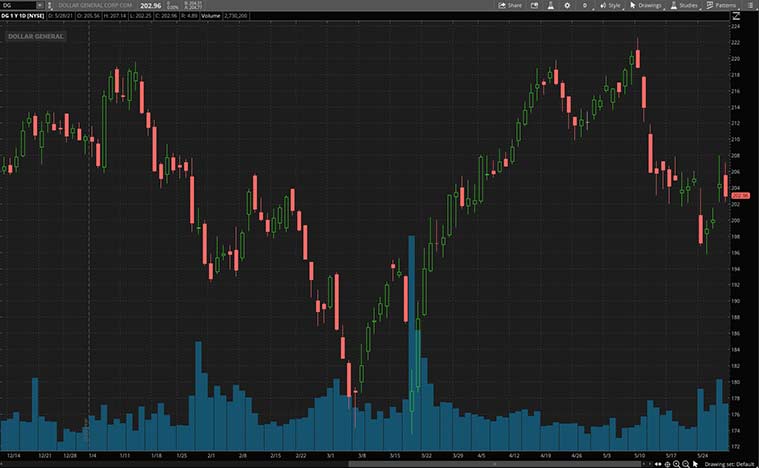This screenshot has height=468, width=759.
Task: Click the Patterns icon
Action: pos(710,5)
